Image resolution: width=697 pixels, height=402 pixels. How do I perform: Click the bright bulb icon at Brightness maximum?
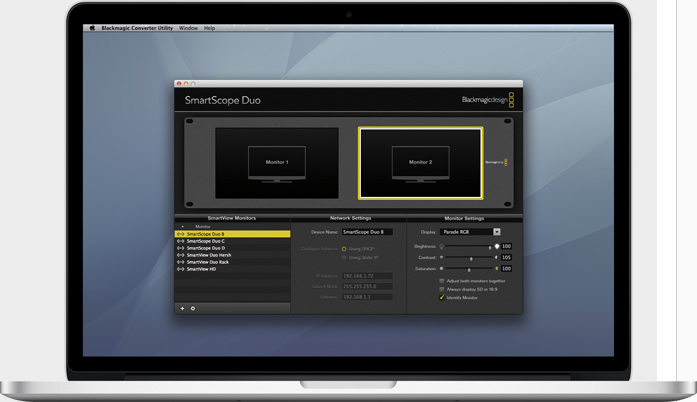point(497,246)
